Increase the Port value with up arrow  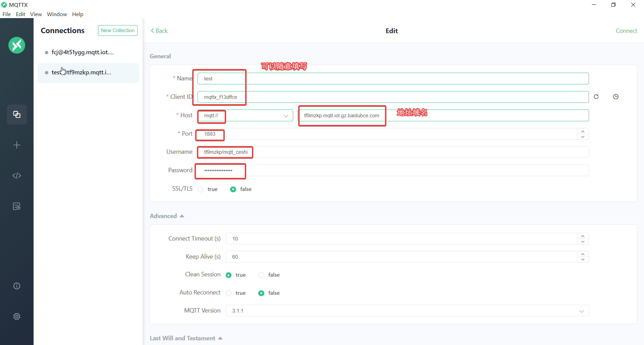pos(583,131)
